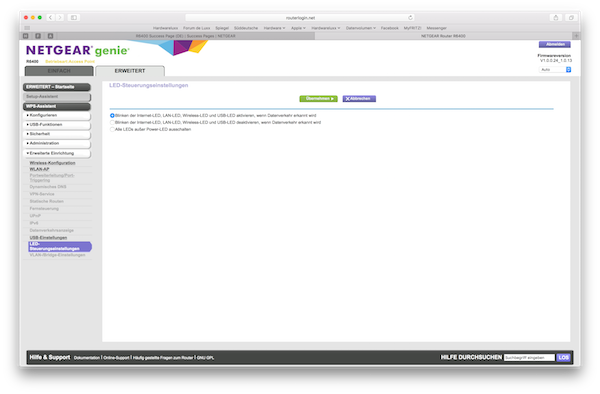Reload the routerlogin.net page
This screenshot has width=600, height=394.
(410, 18)
